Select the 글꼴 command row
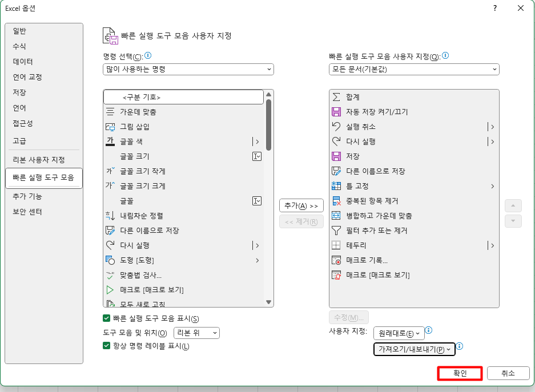Viewport: 535px width, 392px height. pos(183,201)
